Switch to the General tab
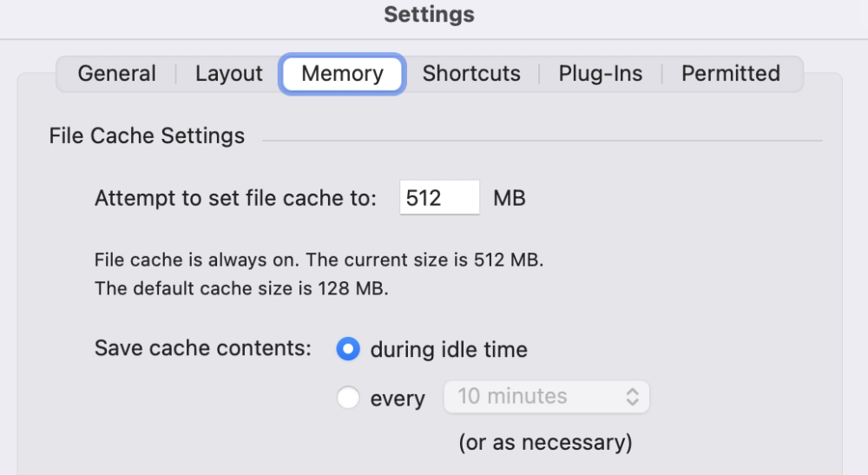This screenshot has width=868, height=475. click(x=117, y=74)
